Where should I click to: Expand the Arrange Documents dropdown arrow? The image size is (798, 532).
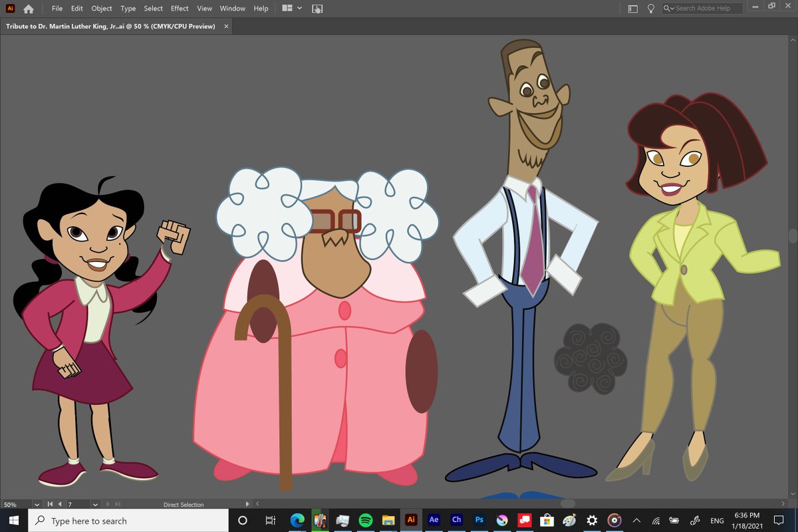pos(299,9)
